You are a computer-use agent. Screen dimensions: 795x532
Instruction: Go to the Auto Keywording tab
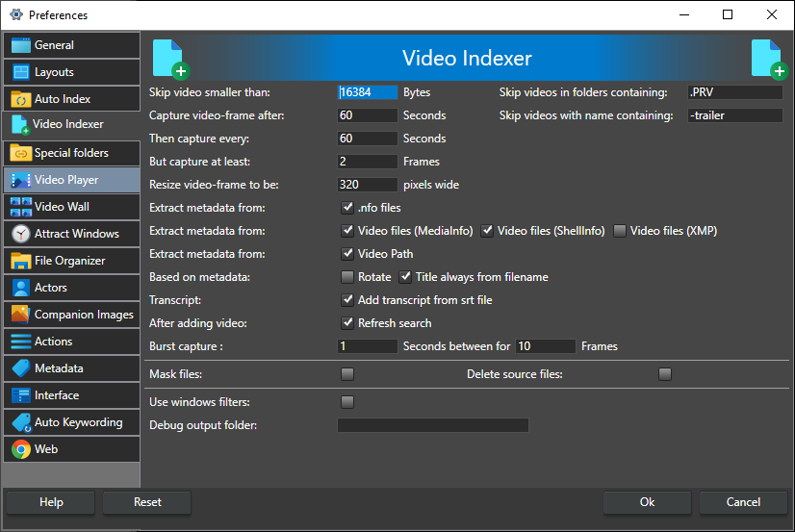click(x=72, y=422)
